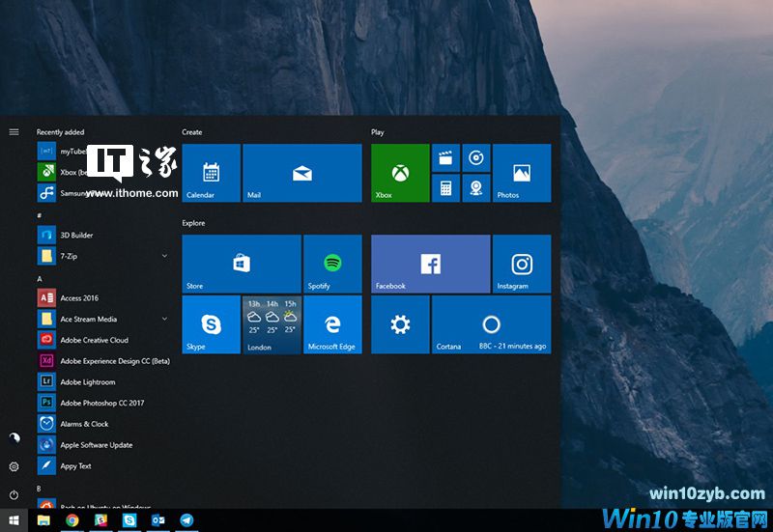Click the Power button in Start

click(14, 495)
